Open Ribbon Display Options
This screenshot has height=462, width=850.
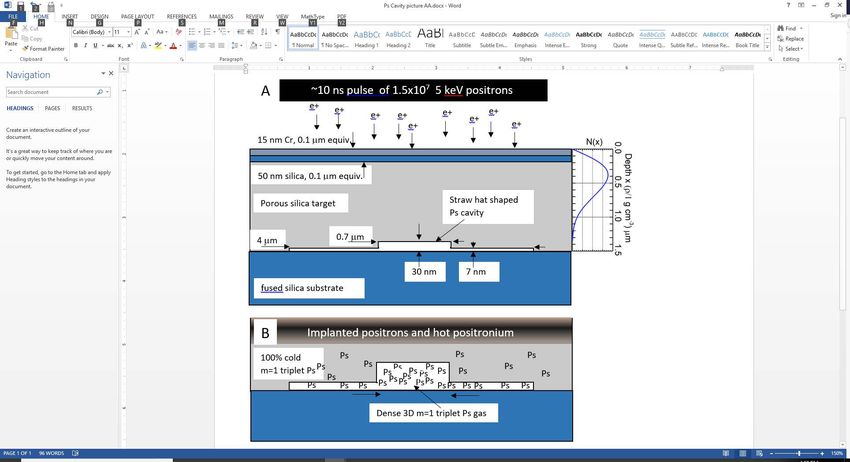coord(801,5)
